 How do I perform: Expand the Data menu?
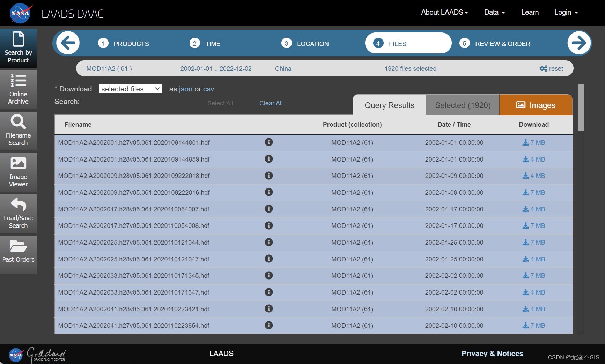pos(494,12)
